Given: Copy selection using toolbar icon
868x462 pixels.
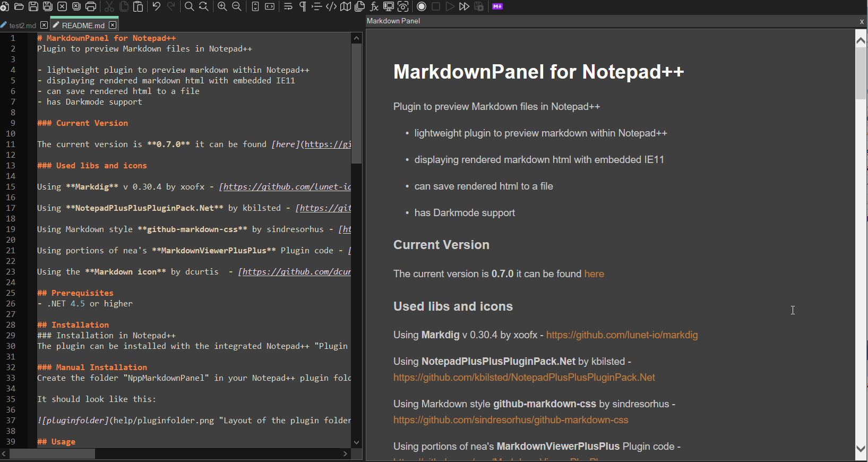Looking at the screenshot, I should [x=124, y=6].
